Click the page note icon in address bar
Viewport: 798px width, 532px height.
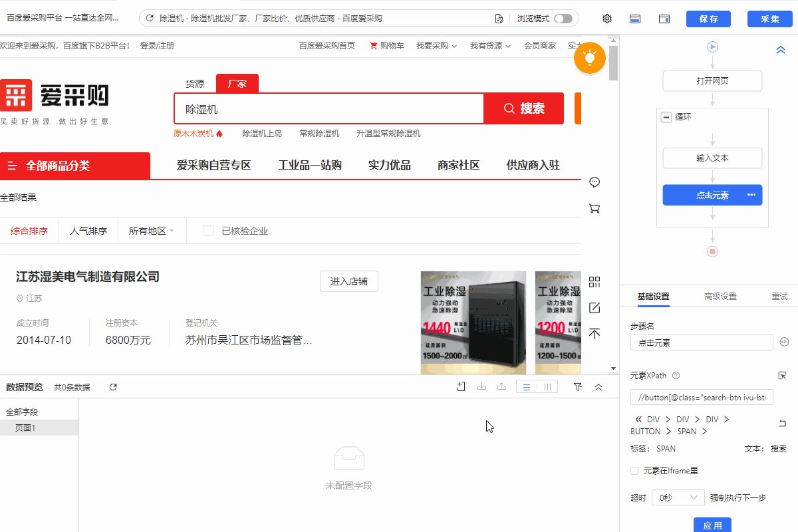point(499,19)
